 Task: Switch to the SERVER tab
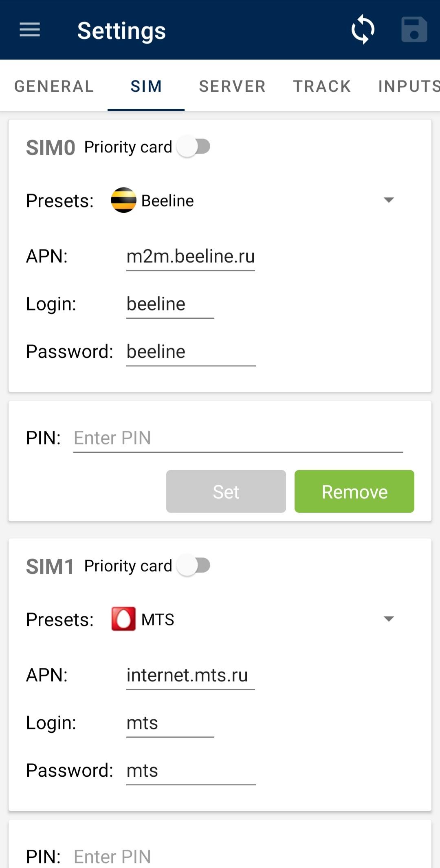coord(232,86)
